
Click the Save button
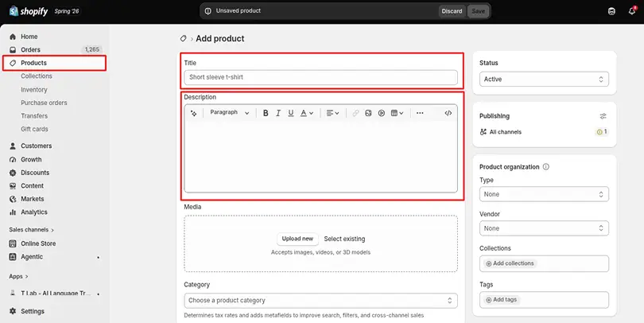(478, 11)
